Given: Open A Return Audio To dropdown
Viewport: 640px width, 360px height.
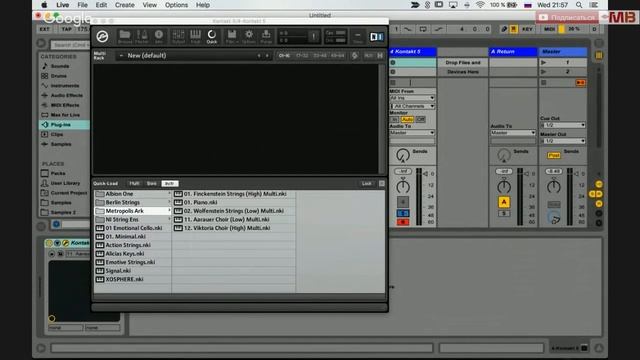Looking at the screenshot, I should 513,133.
